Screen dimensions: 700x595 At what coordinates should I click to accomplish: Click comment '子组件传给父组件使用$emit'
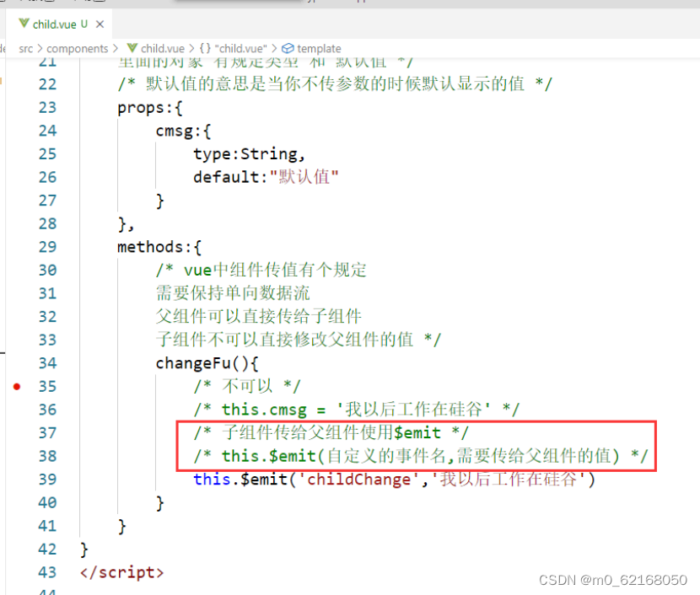[331, 432]
